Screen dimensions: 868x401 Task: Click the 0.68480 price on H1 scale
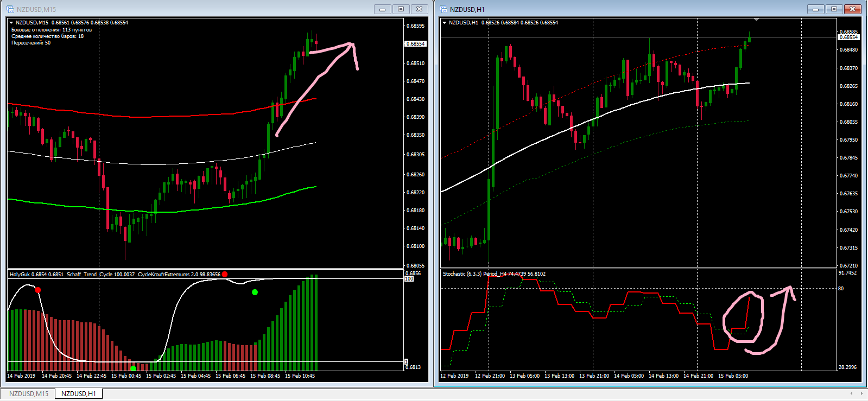tap(849, 50)
